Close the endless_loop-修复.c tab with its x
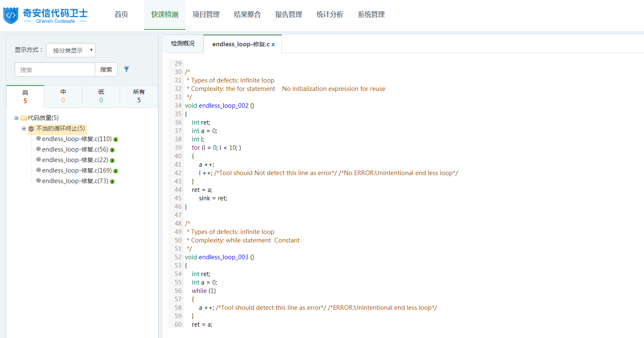This screenshot has width=644, height=338. point(273,44)
